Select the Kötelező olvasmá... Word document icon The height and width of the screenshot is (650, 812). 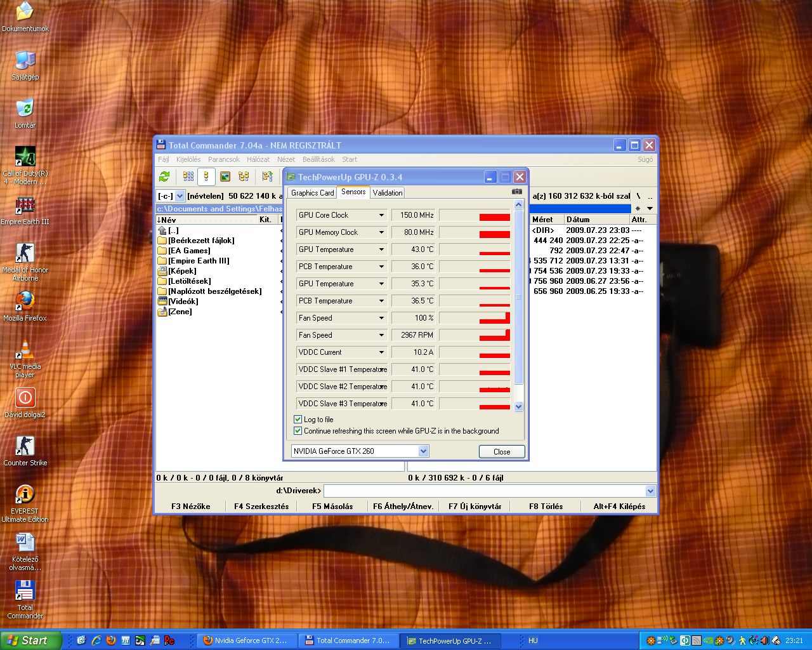[25, 552]
